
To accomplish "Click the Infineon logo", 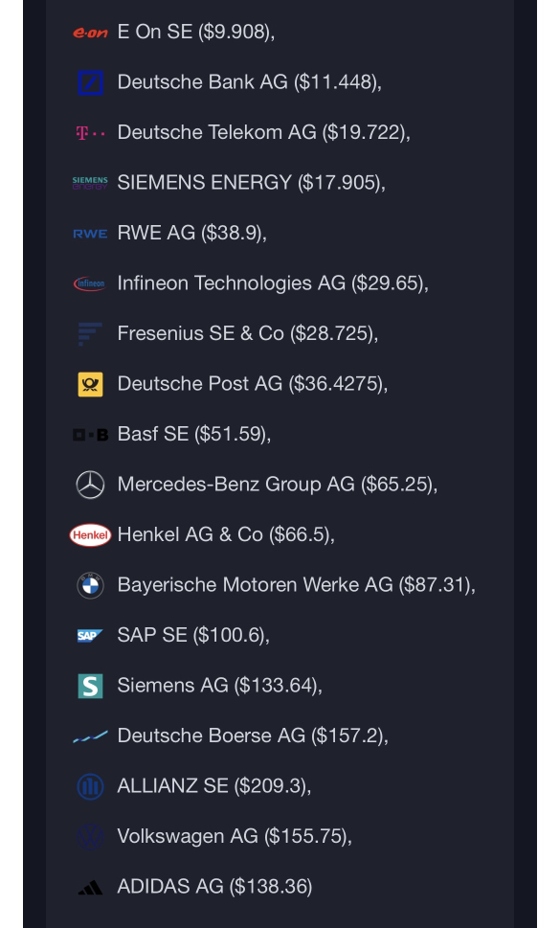I will [90, 284].
